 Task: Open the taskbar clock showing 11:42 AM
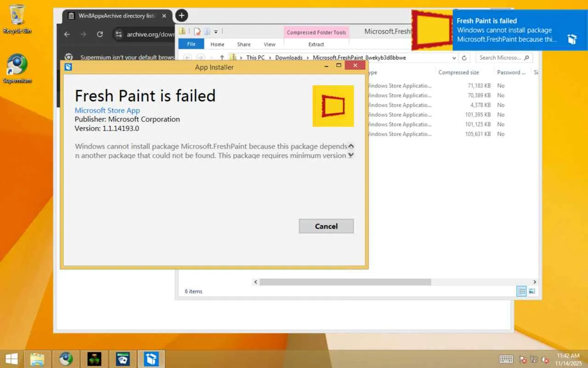point(568,359)
